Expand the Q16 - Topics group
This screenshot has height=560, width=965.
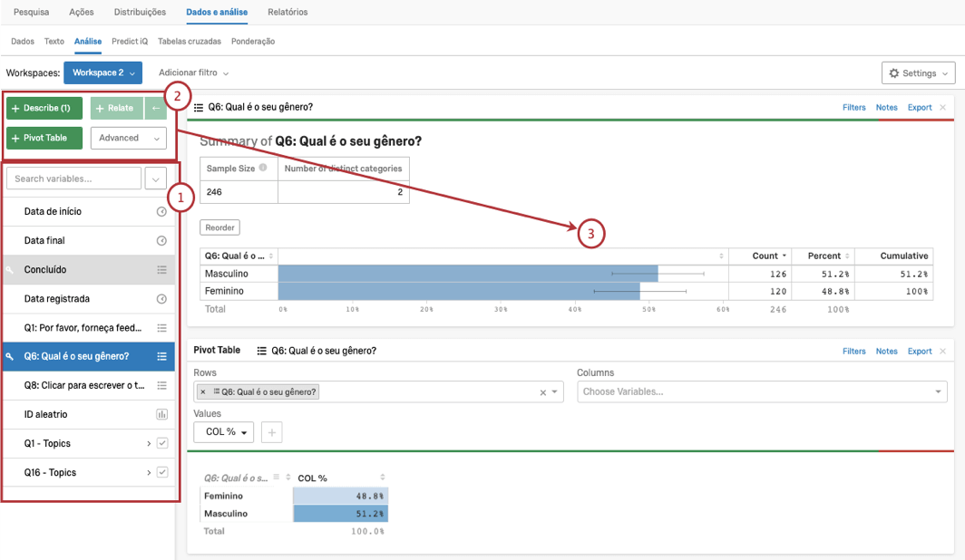click(x=149, y=472)
